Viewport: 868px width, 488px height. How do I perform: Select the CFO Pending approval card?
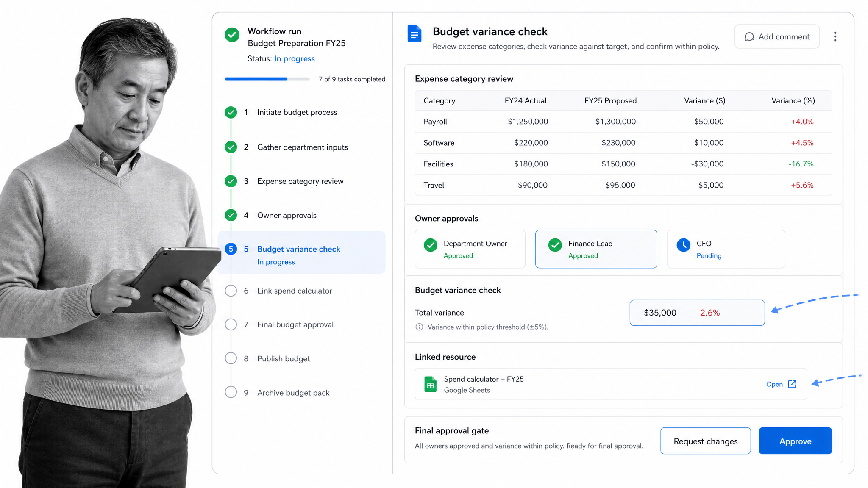click(x=726, y=249)
